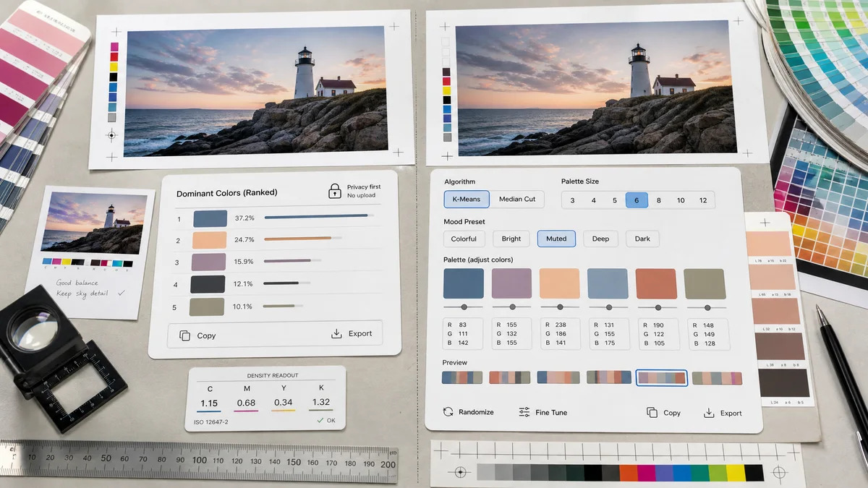Choose palette size 6
The width and height of the screenshot is (868, 488).
(x=637, y=200)
